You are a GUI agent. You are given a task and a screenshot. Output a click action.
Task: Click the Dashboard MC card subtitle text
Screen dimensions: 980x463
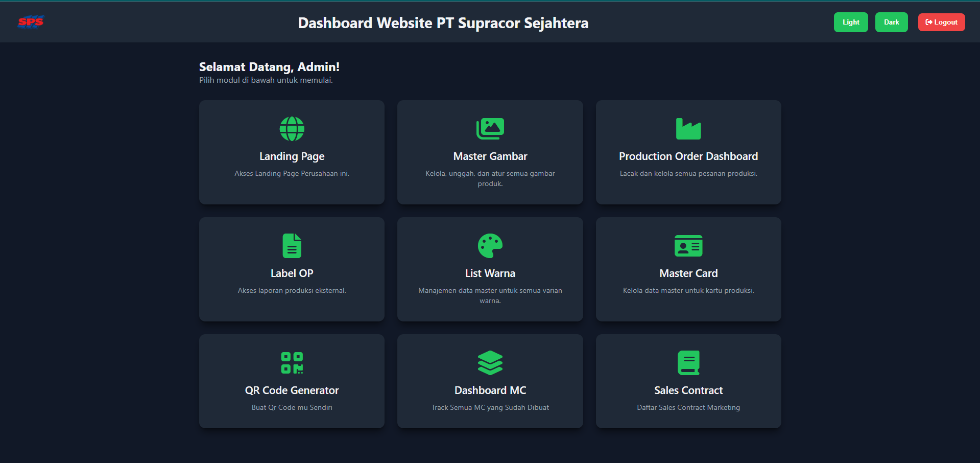pos(490,407)
